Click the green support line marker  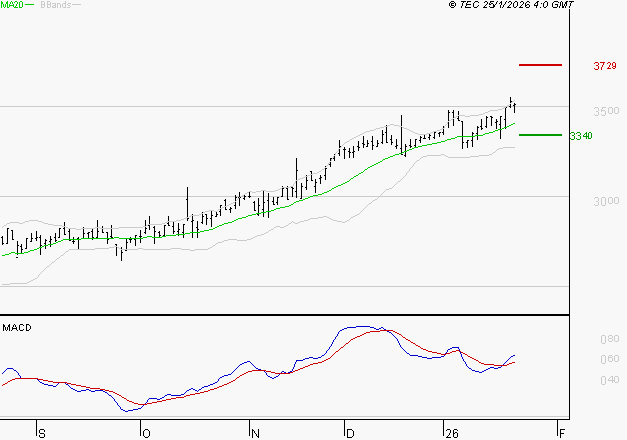541,135
